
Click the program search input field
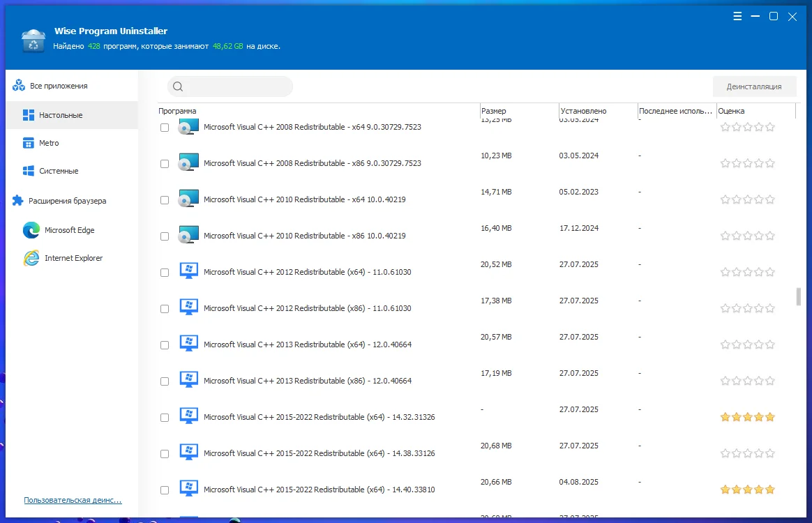coord(237,86)
